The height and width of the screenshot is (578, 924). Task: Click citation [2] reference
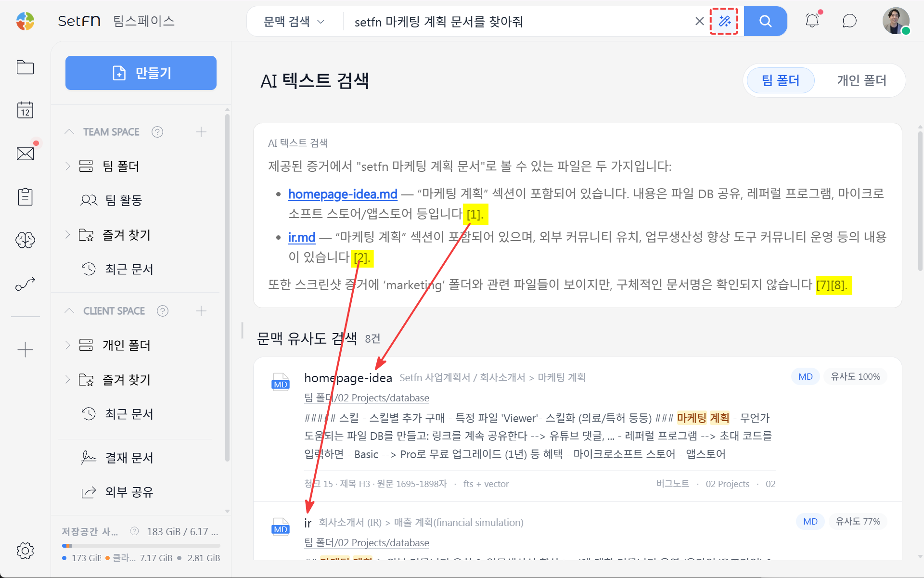[362, 258]
